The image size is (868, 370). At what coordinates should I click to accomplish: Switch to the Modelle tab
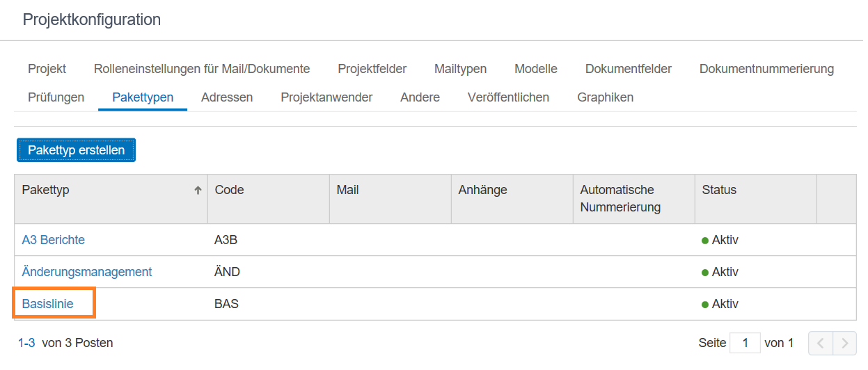(x=536, y=69)
